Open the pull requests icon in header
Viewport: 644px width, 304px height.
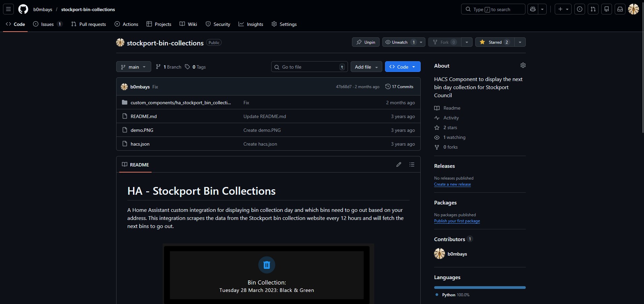click(x=593, y=9)
